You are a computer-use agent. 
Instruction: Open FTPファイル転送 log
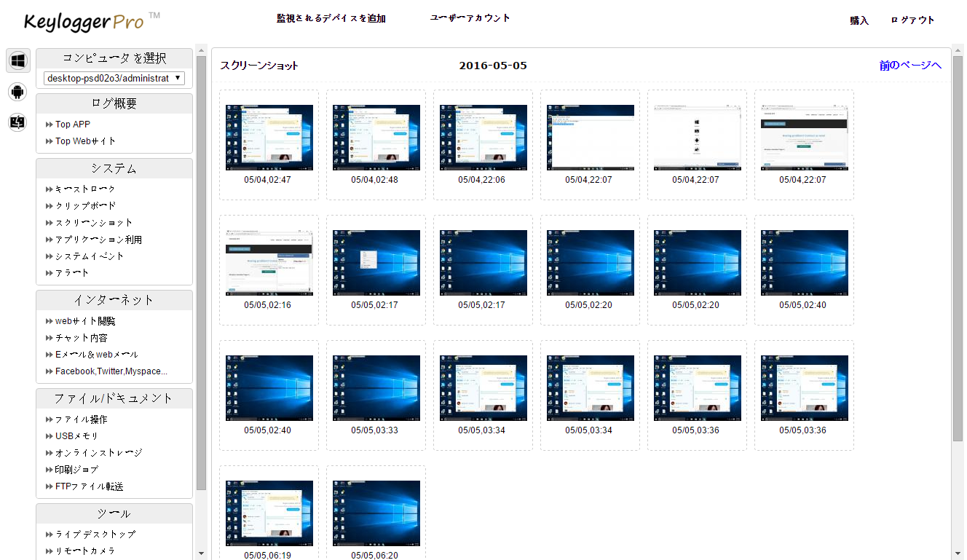[x=89, y=486]
